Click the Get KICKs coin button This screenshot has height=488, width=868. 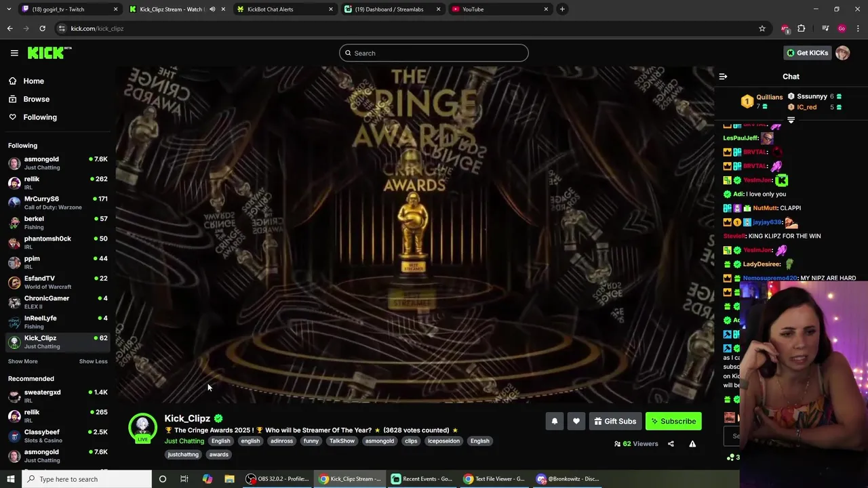(807, 53)
